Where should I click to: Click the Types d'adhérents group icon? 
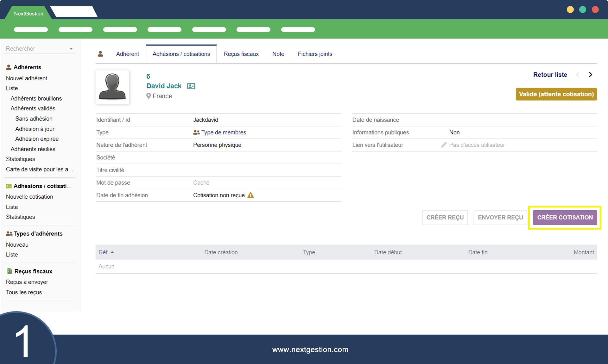point(9,234)
